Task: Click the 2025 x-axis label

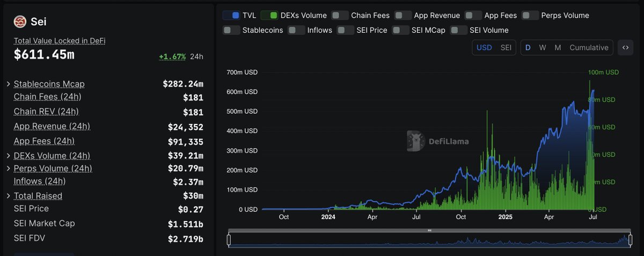Action: pyautogui.click(x=505, y=217)
